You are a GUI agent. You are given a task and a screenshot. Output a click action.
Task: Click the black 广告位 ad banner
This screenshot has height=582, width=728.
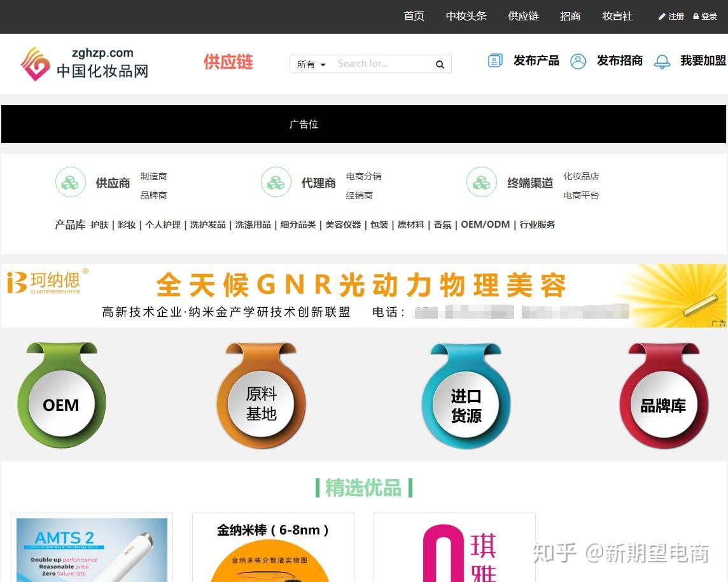[363, 124]
